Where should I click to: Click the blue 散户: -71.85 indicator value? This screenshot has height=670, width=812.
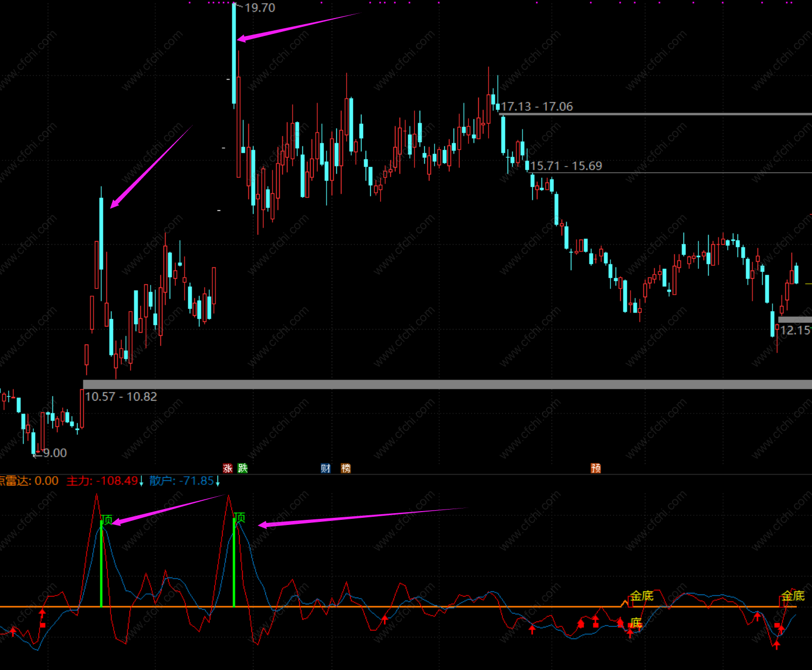pyautogui.click(x=185, y=481)
